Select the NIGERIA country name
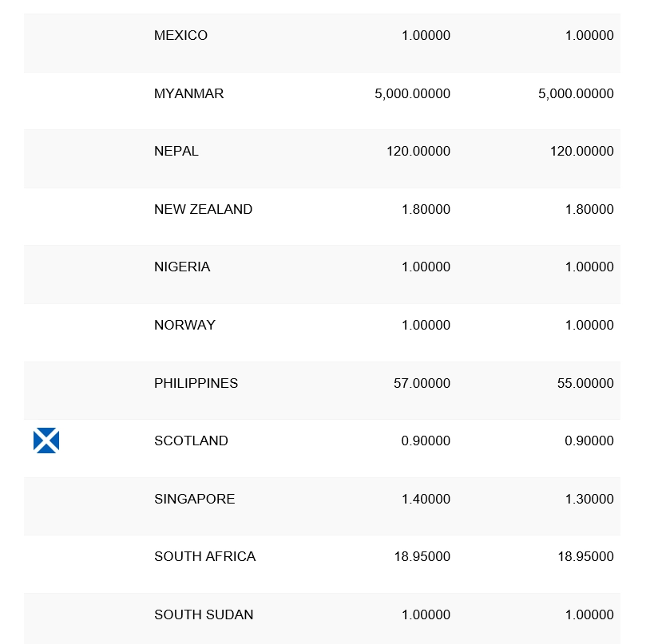 click(x=182, y=267)
